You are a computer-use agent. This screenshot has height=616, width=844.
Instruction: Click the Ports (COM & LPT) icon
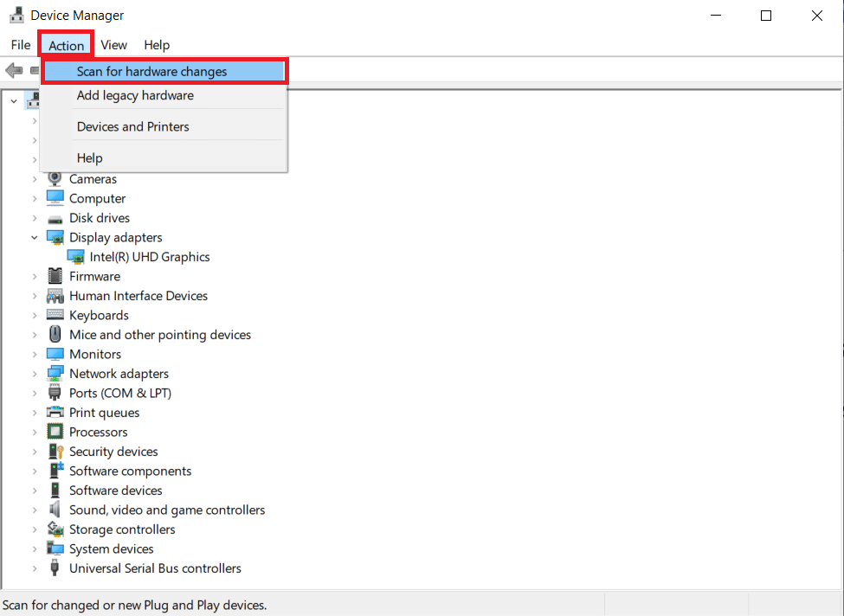coord(55,393)
